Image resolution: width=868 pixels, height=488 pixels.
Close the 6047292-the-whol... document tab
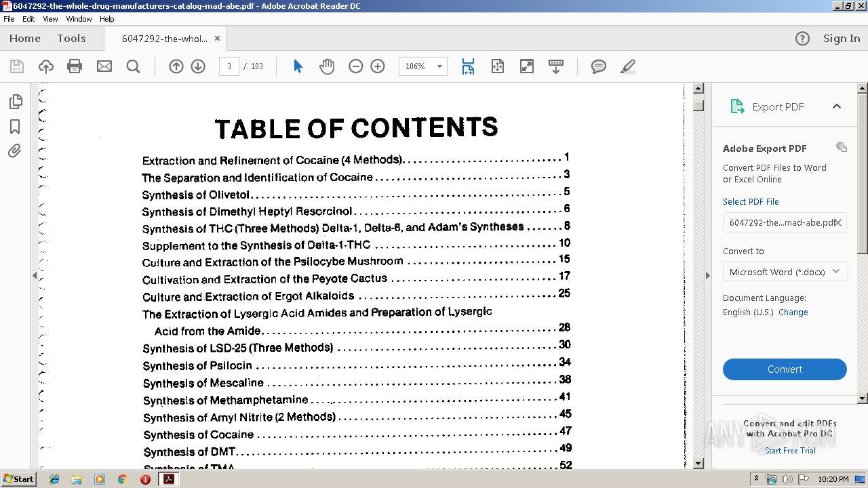point(217,39)
